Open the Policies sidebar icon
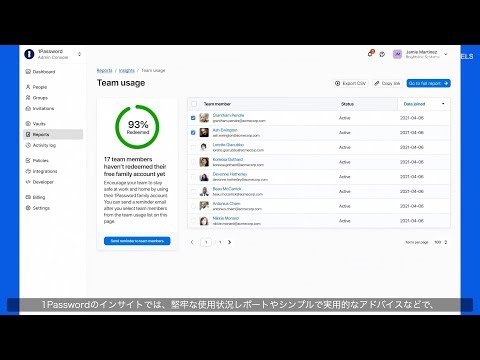Screen dimensions: 480x360 click(x=28, y=160)
